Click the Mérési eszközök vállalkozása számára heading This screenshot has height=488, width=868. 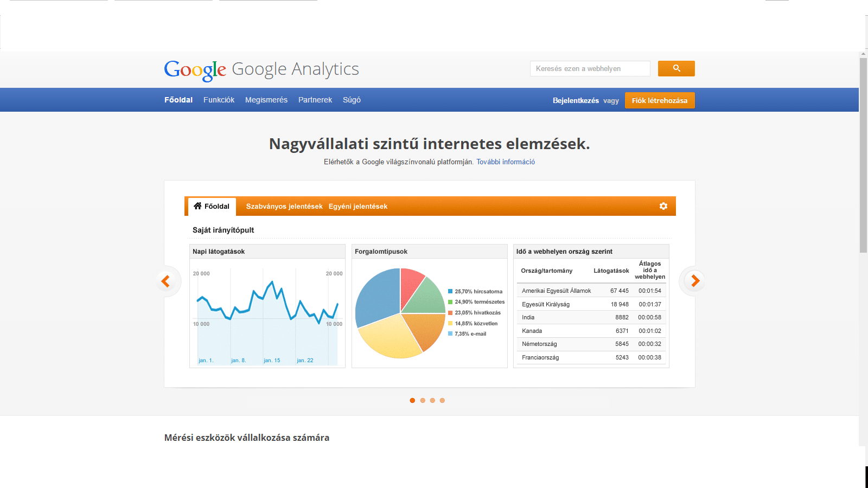pos(247,438)
